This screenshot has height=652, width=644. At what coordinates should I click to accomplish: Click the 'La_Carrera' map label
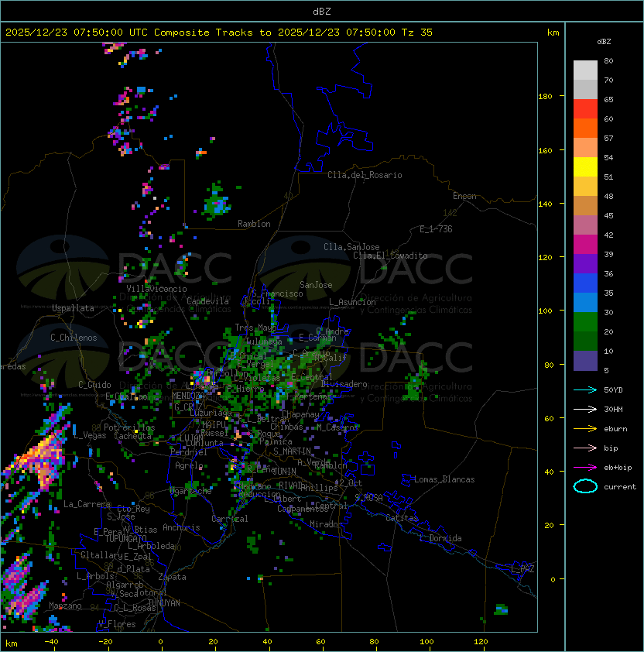click(x=87, y=504)
